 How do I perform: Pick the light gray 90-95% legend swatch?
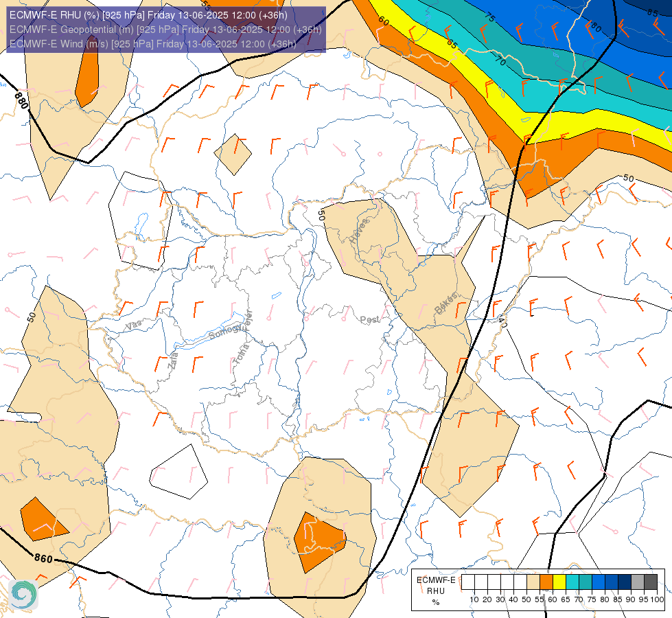coord(638,582)
